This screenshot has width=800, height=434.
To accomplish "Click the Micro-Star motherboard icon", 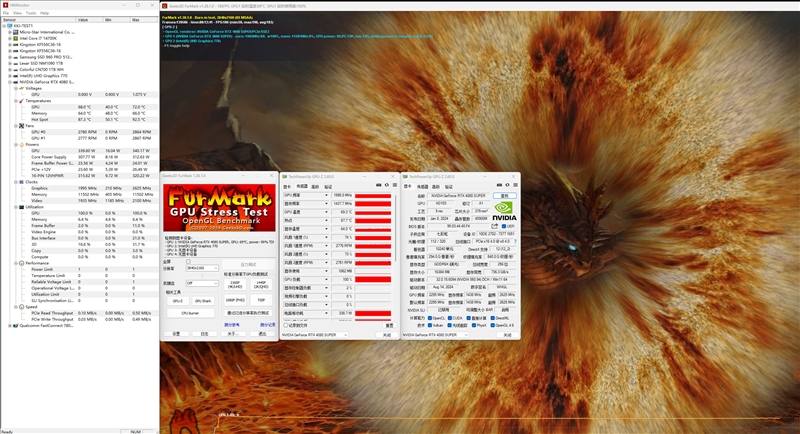I will (15, 32).
